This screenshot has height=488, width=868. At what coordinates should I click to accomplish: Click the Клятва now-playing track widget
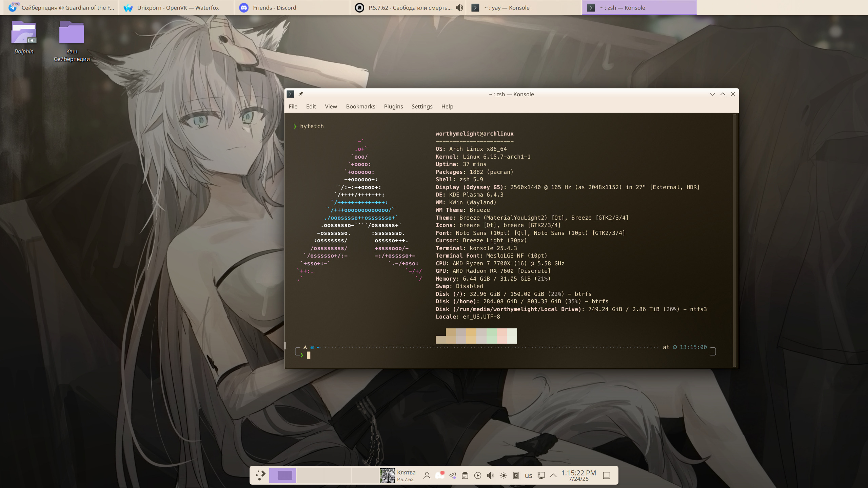(398, 475)
